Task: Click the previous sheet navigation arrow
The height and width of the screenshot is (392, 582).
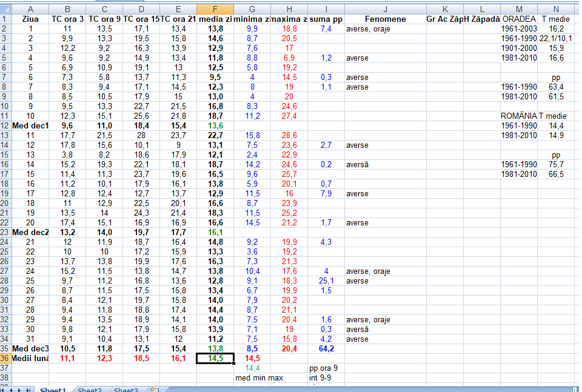Action: point(12,390)
